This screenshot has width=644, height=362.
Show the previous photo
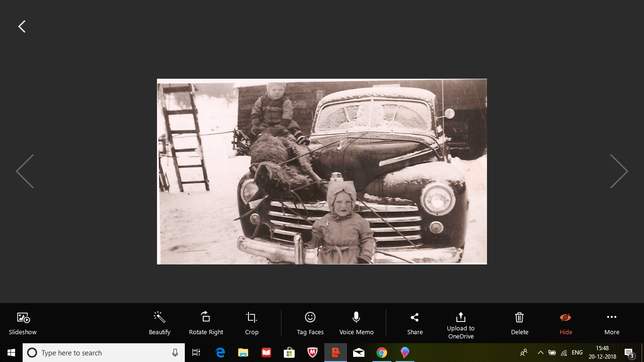[x=25, y=171]
